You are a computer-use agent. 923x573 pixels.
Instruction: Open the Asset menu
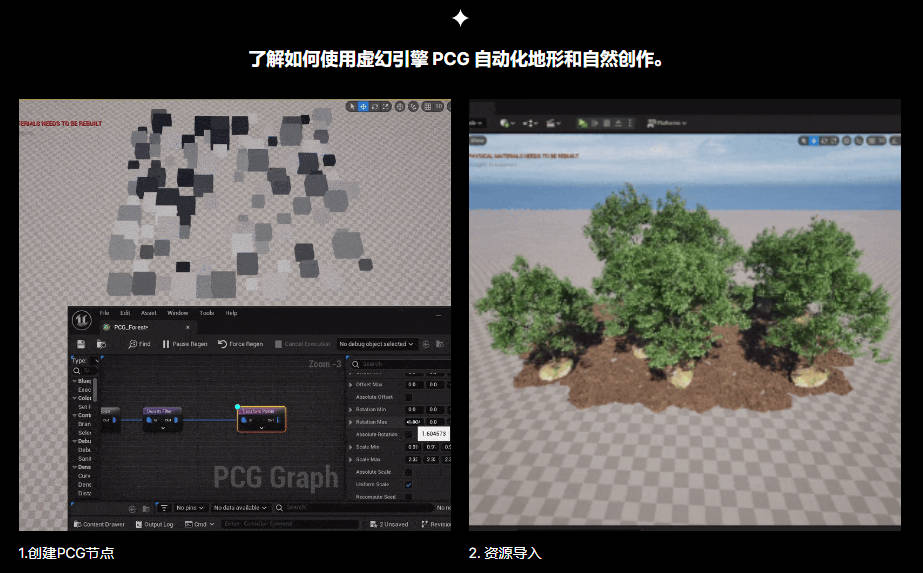148,313
